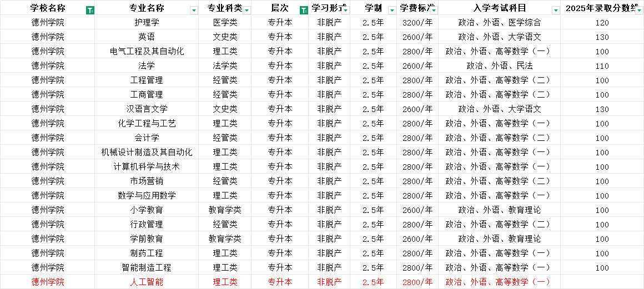Open the 学制 column filter dropdown
Image resolution: width=644 pixels, height=289 pixels.
(393, 11)
